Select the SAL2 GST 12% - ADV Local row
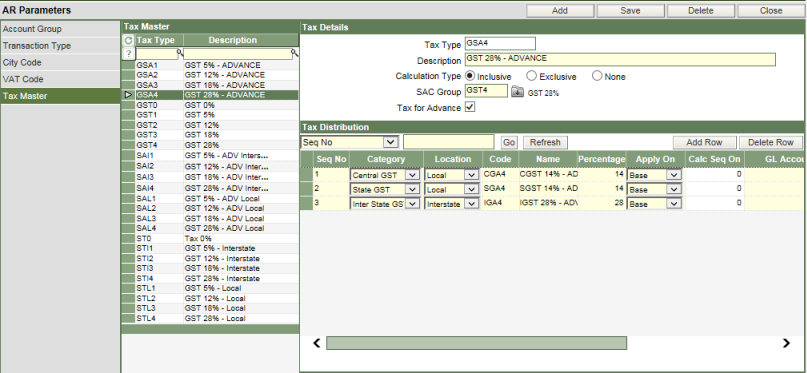Viewport: 807px width, 373px height. [x=210, y=208]
